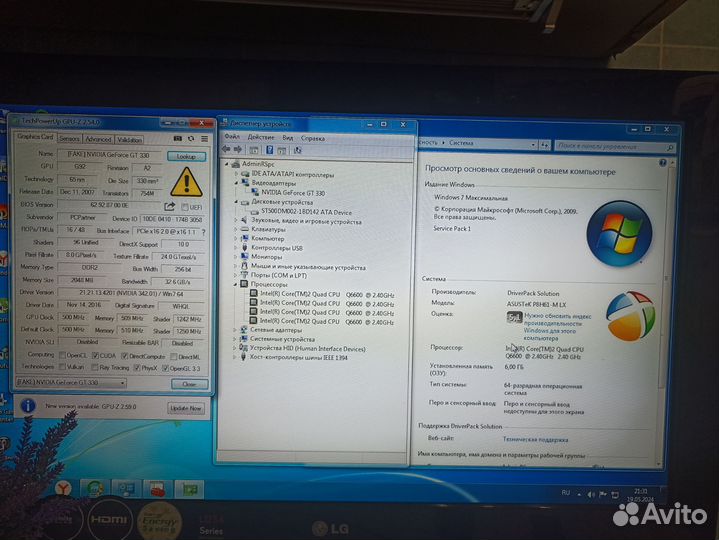Expand the Контроллеры USB tree node
Viewport: 719px width, 540px height.
(x=234, y=247)
